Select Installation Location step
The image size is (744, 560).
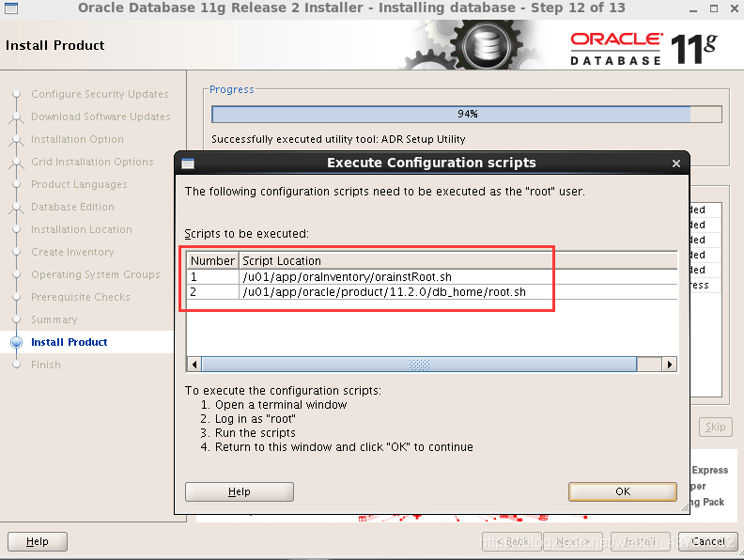point(82,229)
